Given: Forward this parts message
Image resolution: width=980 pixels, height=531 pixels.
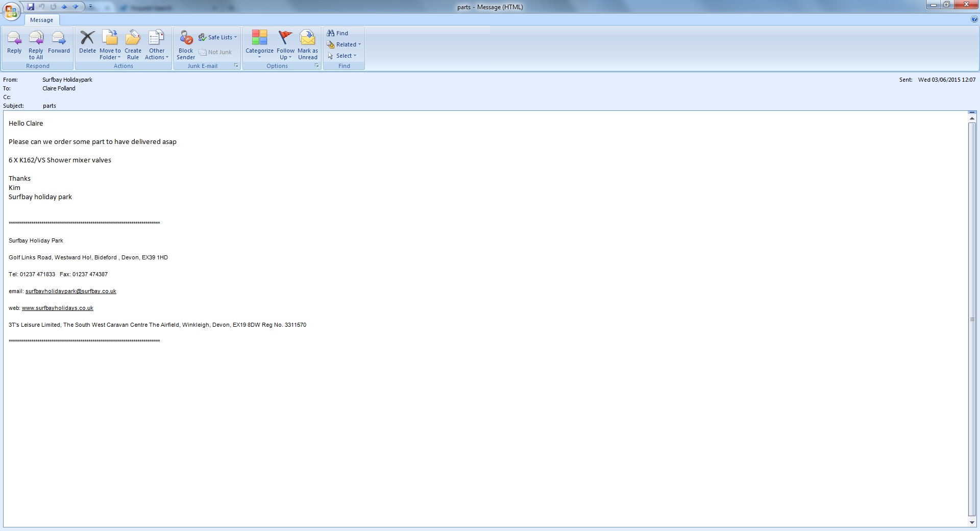Looking at the screenshot, I should 59,44.
